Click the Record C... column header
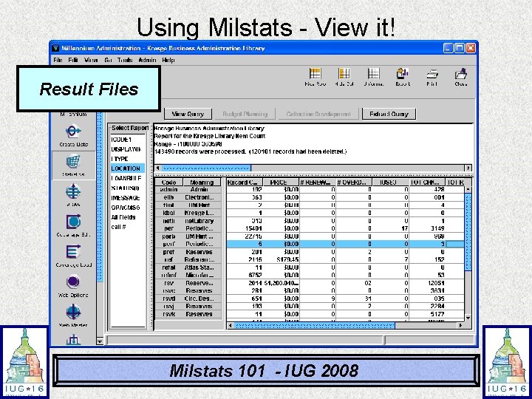This screenshot has height=399, width=532. click(245, 183)
